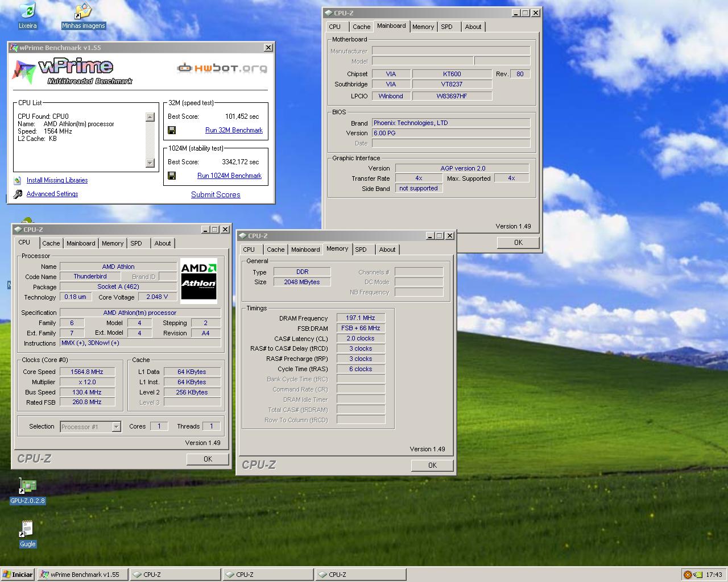Screen dimensions: 728x582
Task: Open the Iniciar start button
Action: (x=18, y=575)
